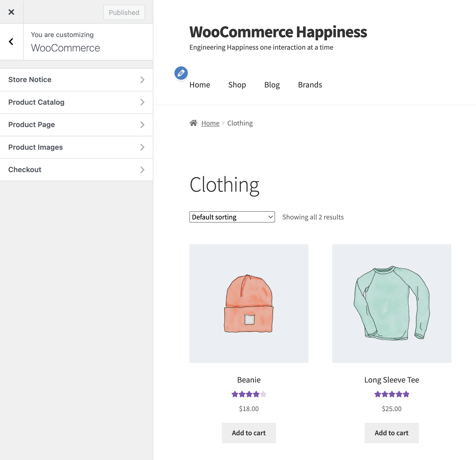Select Brands in the navigation

click(310, 85)
